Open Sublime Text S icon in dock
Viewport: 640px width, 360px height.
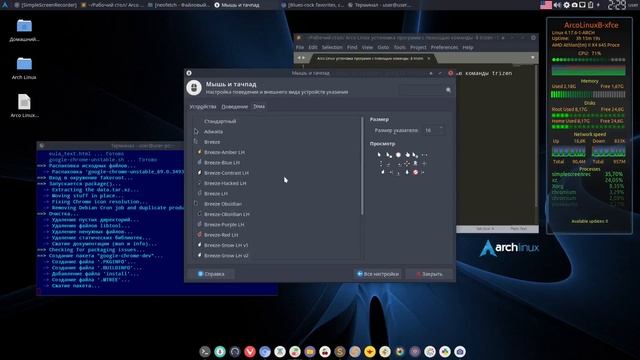(x=340, y=351)
